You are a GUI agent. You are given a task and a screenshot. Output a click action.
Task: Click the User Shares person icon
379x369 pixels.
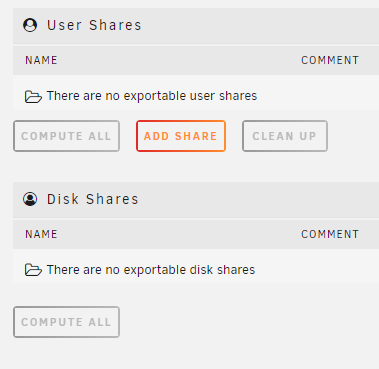point(30,25)
